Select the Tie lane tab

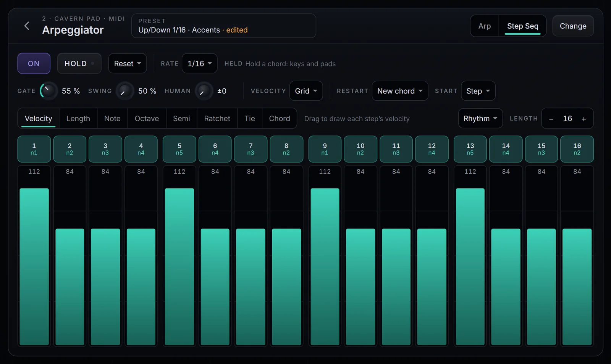pyautogui.click(x=250, y=118)
